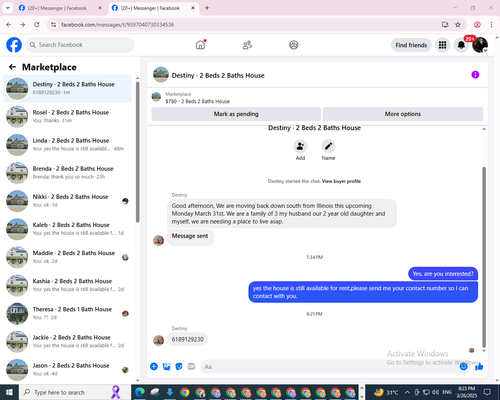
Task: Bookmark this page with the star
Action: click(x=458, y=24)
